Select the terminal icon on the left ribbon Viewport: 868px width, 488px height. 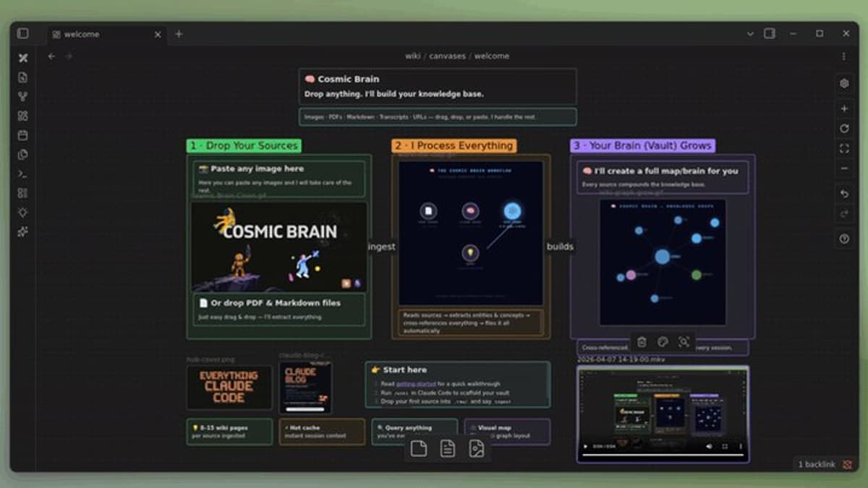coord(22,174)
